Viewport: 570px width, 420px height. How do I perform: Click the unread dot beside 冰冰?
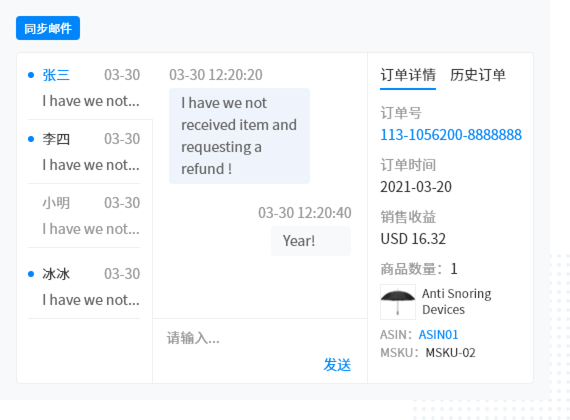click(31, 274)
